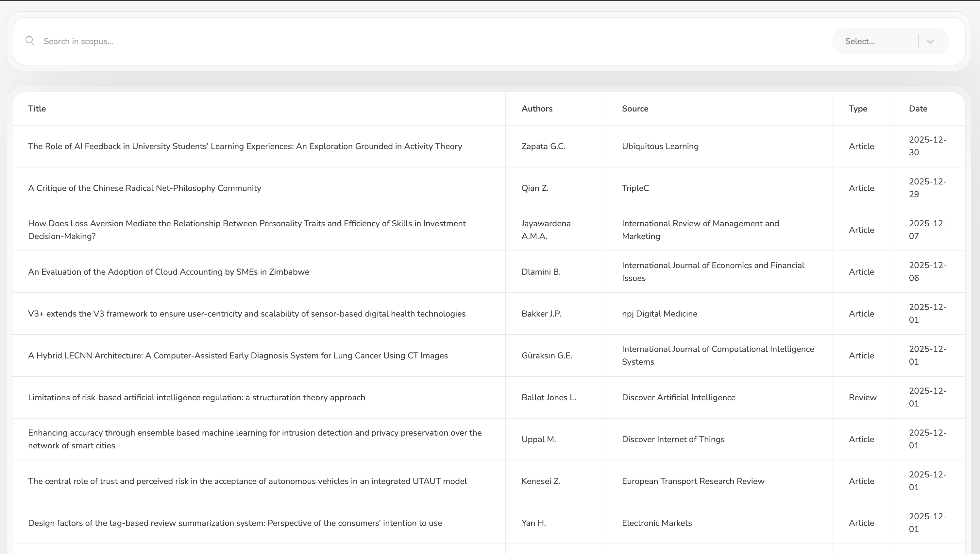Click the Source column header
Viewport: 980px width, 554px height.
635,109
